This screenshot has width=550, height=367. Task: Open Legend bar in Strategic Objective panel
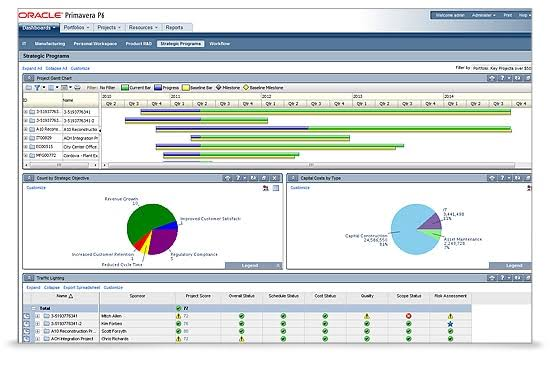click(253, 266)
